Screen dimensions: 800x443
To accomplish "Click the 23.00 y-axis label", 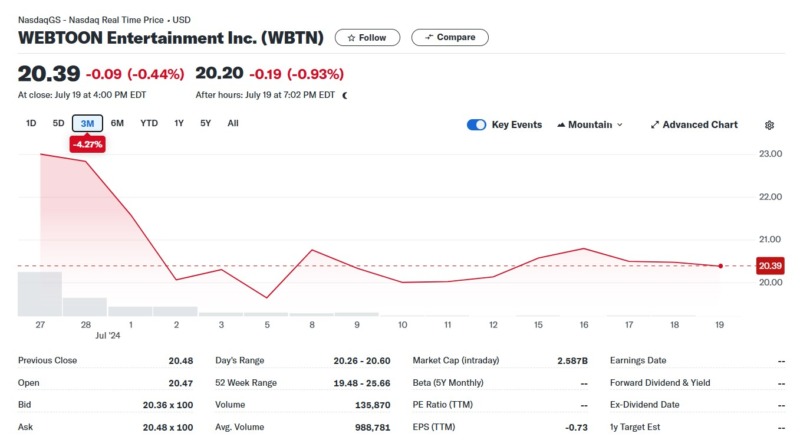I will (x=770, y=154).
